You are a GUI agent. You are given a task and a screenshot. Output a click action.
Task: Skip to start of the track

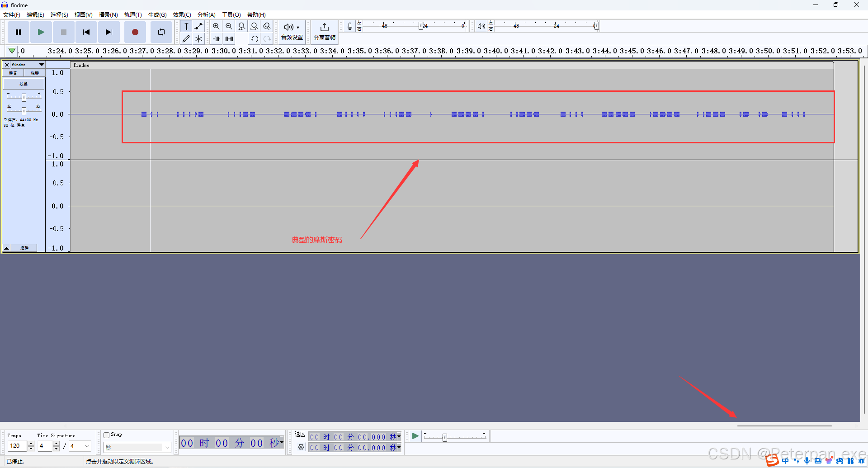[86, 32]
